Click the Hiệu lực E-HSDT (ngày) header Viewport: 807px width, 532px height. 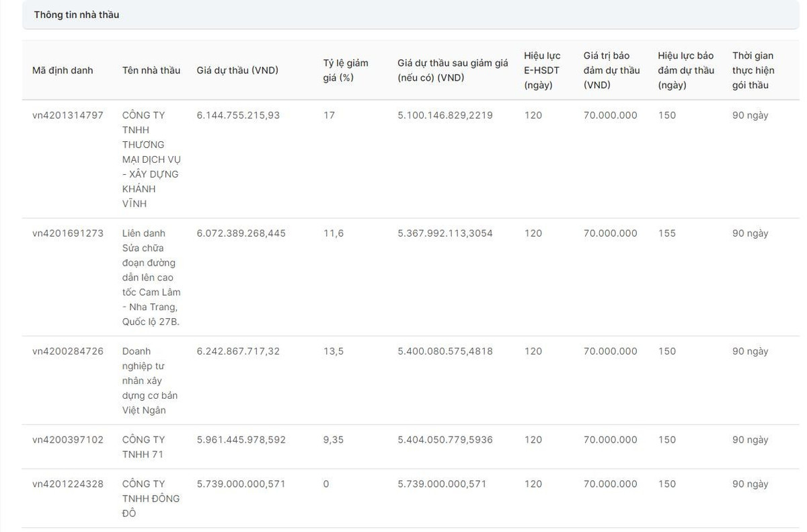(x=542, y=71)
